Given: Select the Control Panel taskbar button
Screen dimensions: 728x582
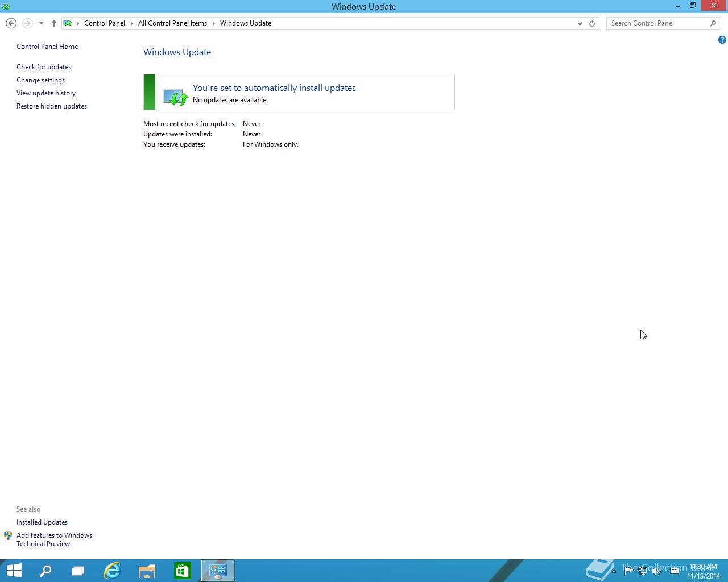Looking at the screenshot, I should (218, 571).
